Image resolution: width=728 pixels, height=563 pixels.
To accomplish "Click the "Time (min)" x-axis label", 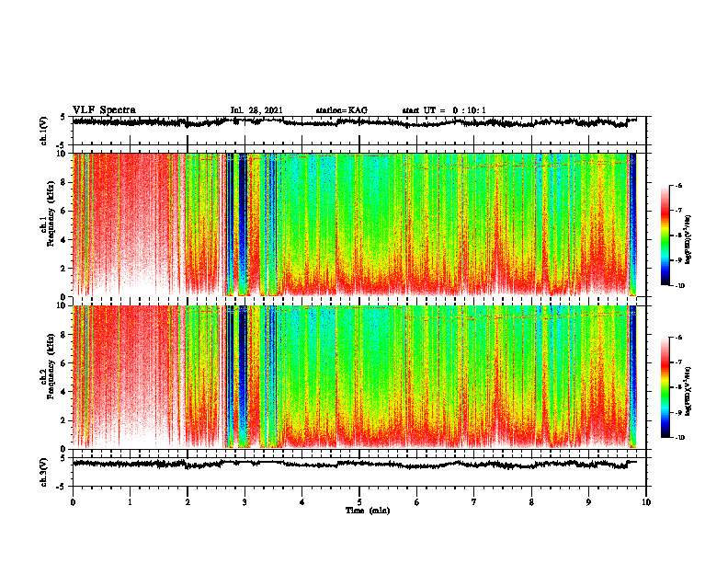I will (368, 511).
